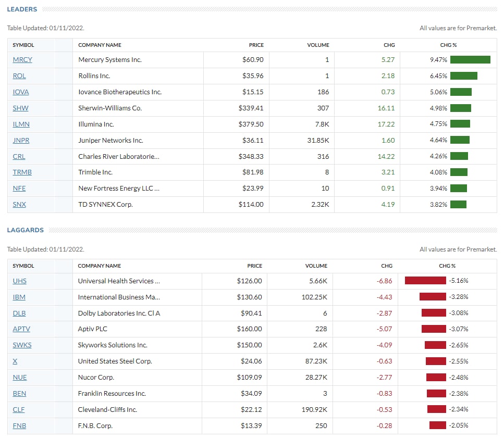Follow the ILMN symbol link
Viewport: 504px width, 439px height.
pyautogui.click(x=21, y=124)
